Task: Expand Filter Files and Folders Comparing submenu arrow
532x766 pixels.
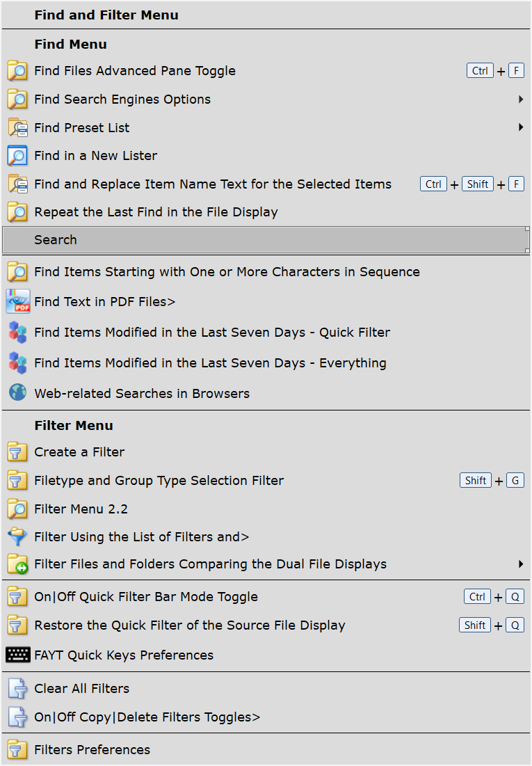Action: pyautogui.click(x=520, y=564)
